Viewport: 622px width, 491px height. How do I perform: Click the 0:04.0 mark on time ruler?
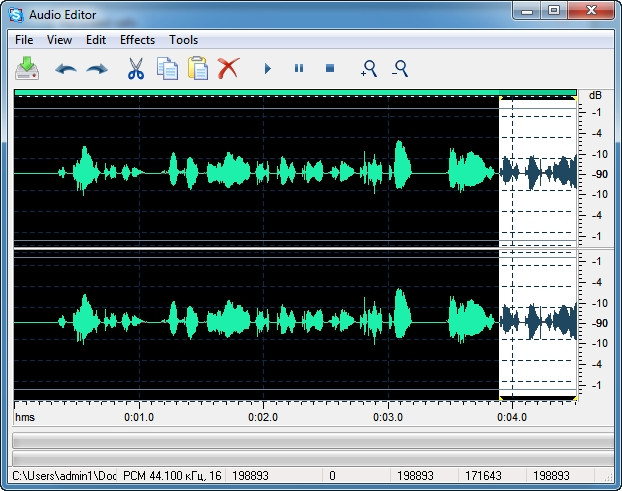512,417
